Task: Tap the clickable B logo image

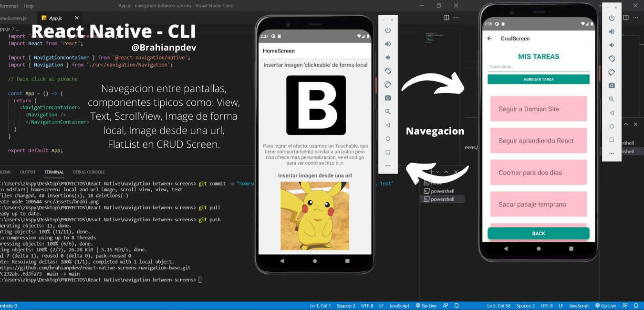Action: coord(316,105)
